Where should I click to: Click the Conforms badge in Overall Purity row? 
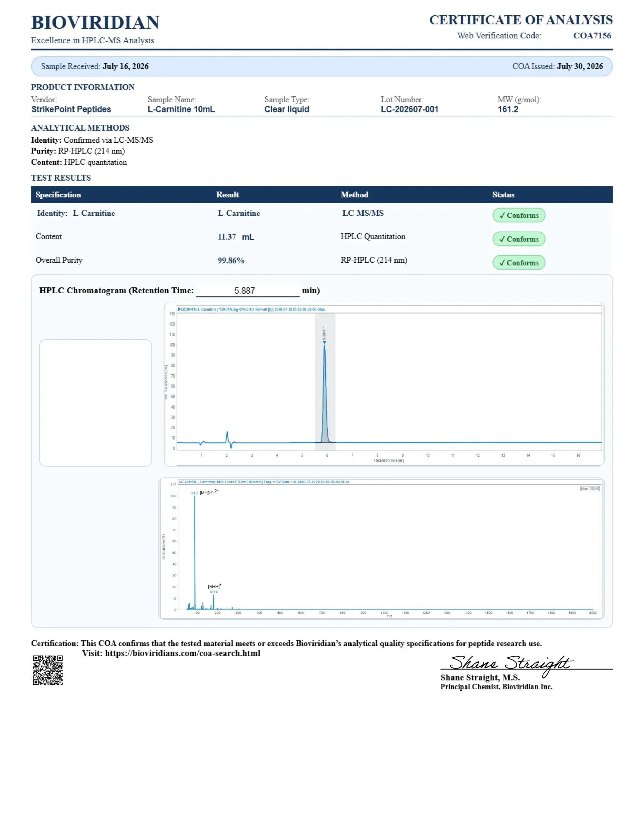pos(519,263)
